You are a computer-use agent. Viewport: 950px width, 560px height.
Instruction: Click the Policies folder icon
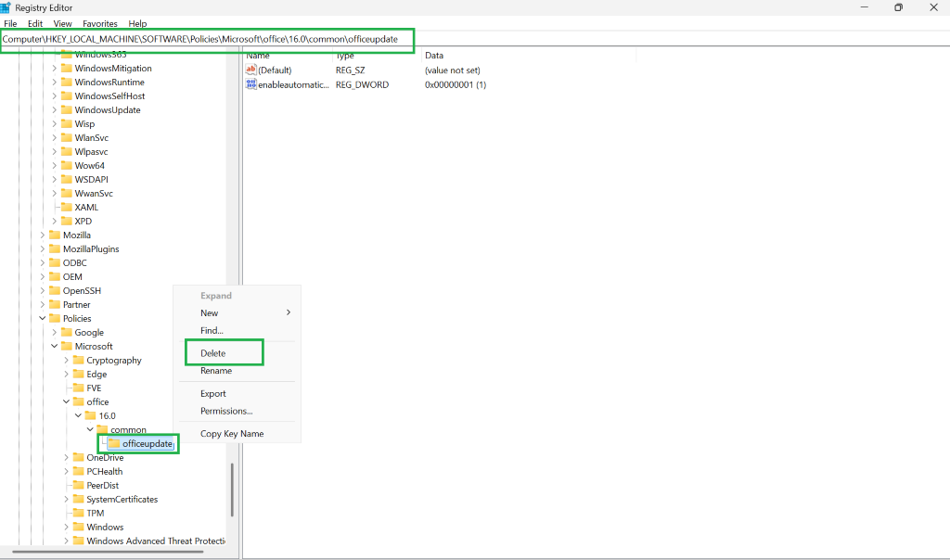coord(55,319)
